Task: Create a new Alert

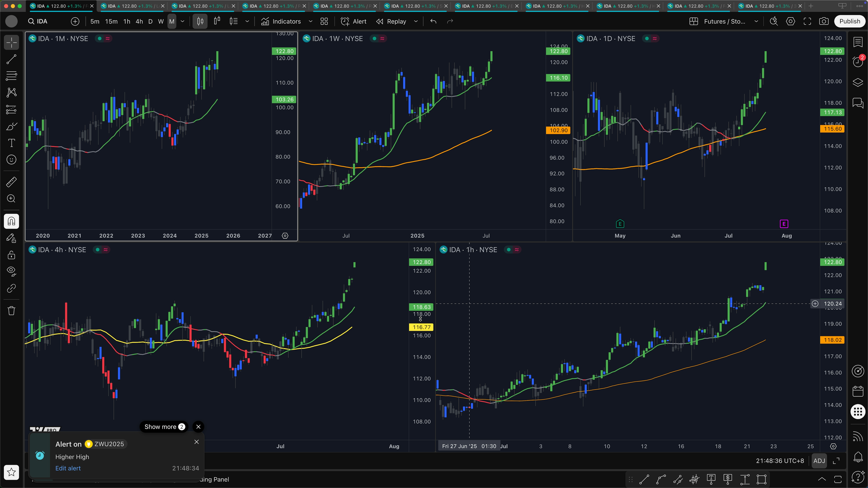Action: pos(354,21)
